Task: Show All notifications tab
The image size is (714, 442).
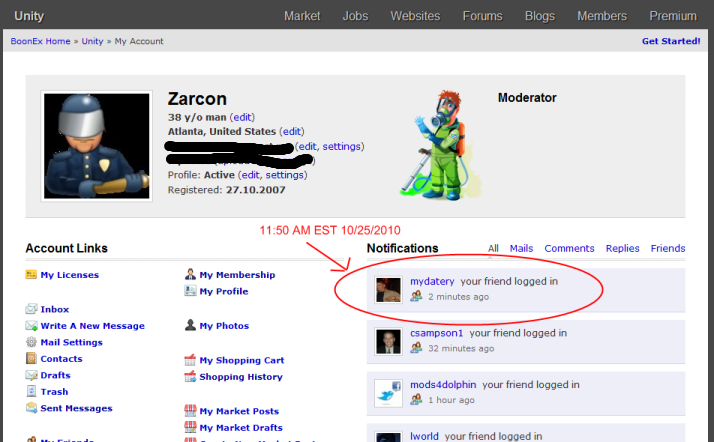Action: (493, 249)
